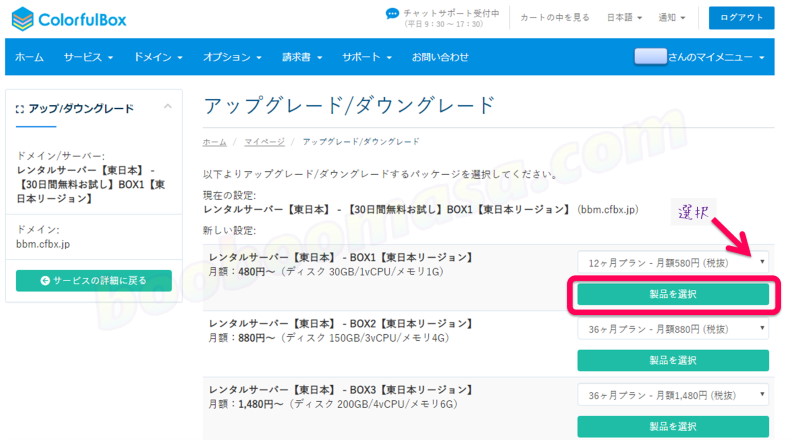Image resolution: width=800 pixels, height=440 pixels.
Task: Click BOX1 plan title text
Action: point(340,257)
